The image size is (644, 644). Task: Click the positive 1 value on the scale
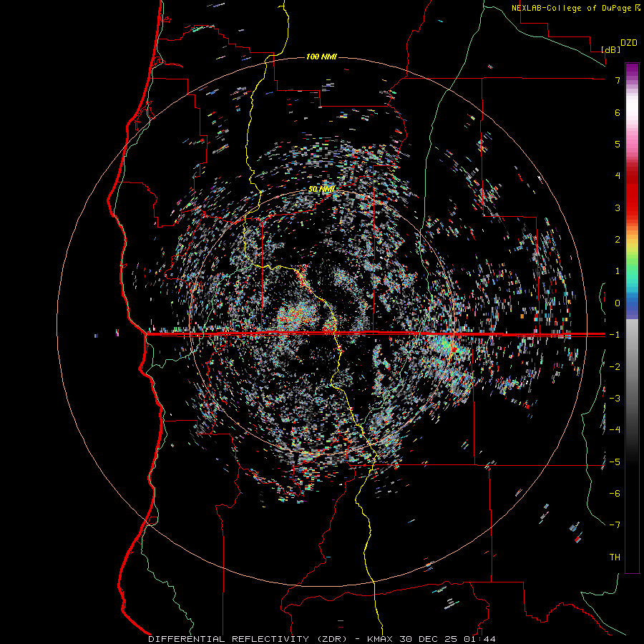tap(618, 271)
